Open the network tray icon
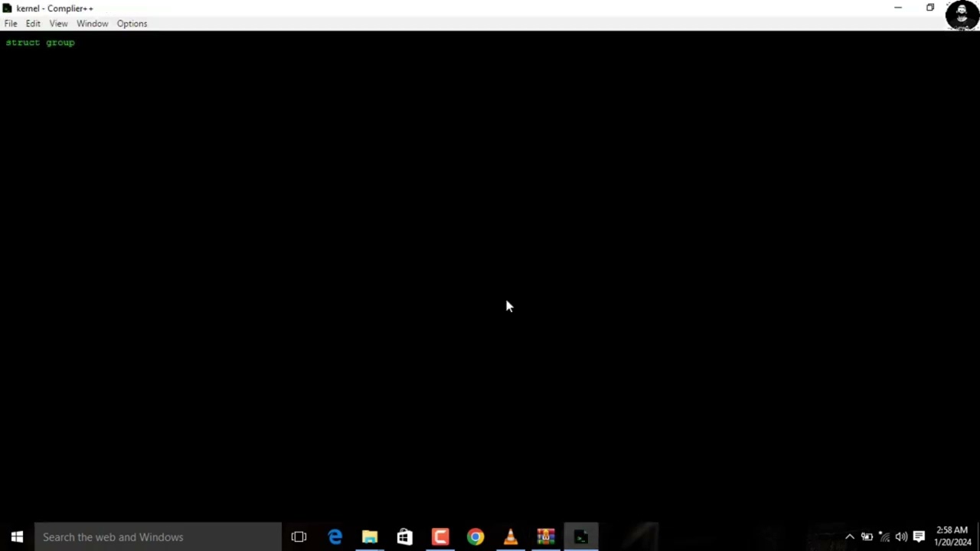This screenshot has width=980, height=551. click(884, 537)
